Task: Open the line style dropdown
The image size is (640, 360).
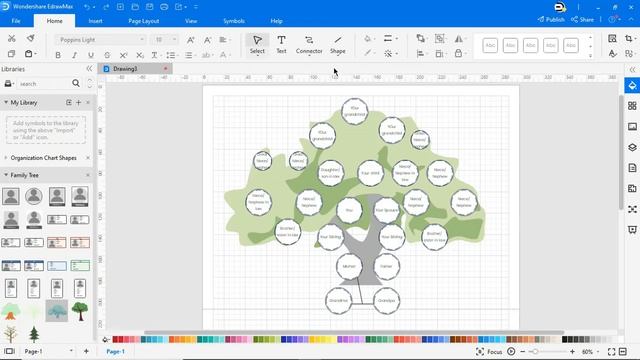Action: pyautogui.click(x=390, y=39)
